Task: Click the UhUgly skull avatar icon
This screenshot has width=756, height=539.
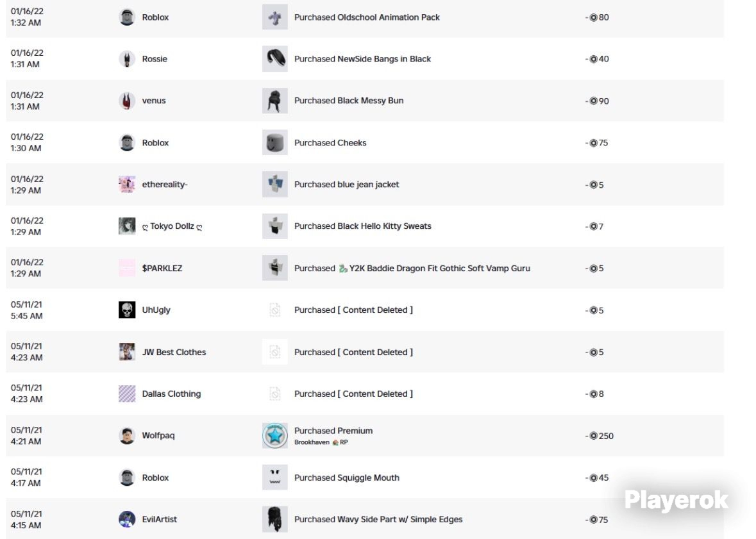Action: [x=127, y=310]
